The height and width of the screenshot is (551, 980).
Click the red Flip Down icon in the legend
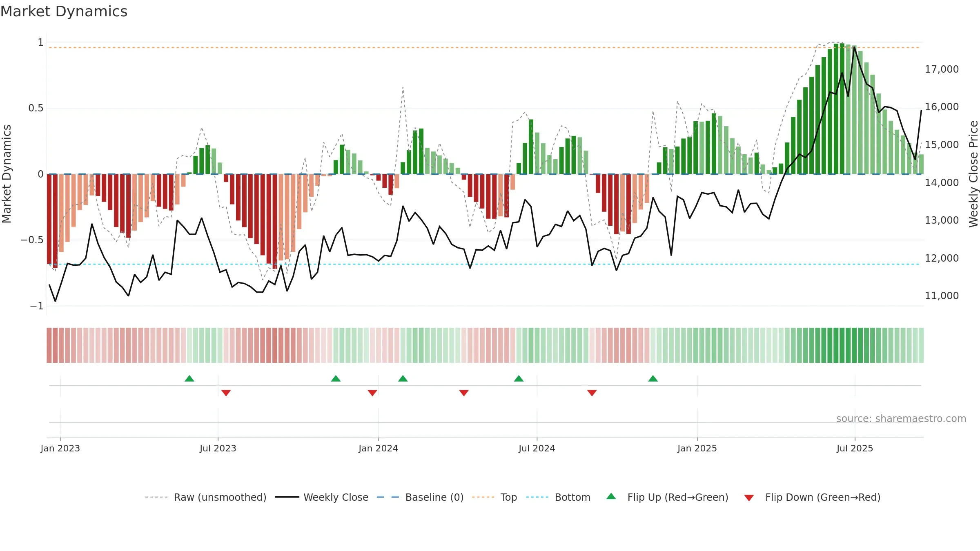tap(749, 498)
